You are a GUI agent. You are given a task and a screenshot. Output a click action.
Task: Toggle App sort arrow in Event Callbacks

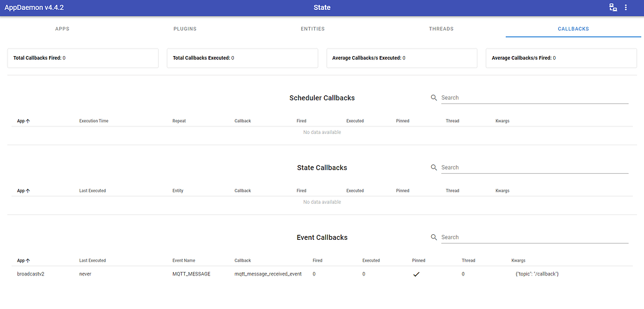pos(28,261)
